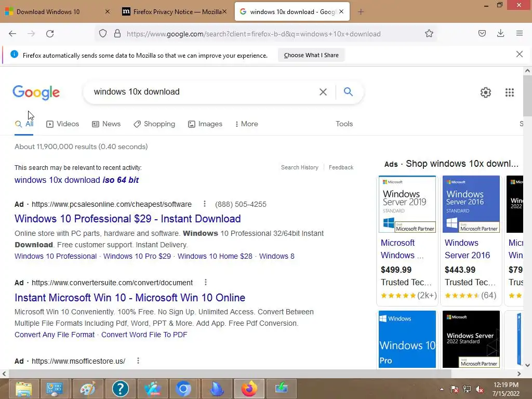The width and height of the screenshot is (532, 399).
Task: Open File Explorer from the taskbar
Action: [x=23, y=389]
